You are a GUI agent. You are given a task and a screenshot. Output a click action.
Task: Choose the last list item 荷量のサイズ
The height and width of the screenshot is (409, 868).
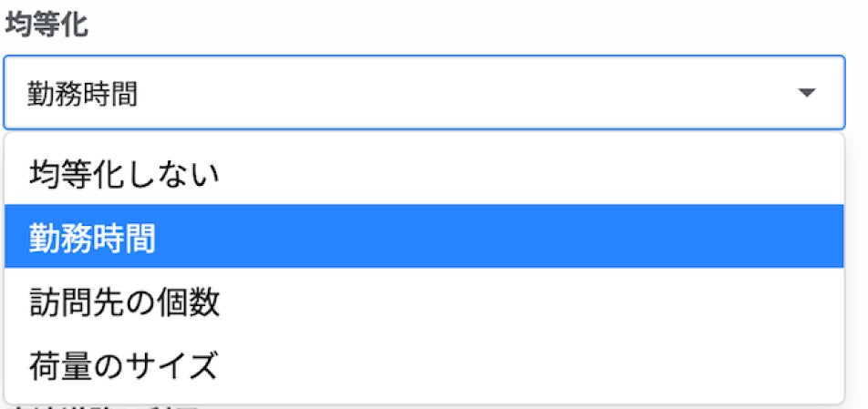coord(124,365)
